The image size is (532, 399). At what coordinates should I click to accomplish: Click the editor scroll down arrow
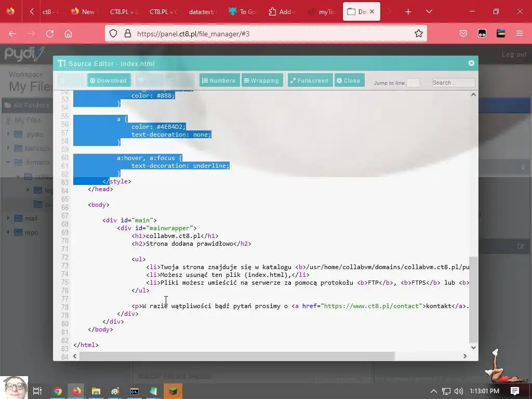point(473,348)
